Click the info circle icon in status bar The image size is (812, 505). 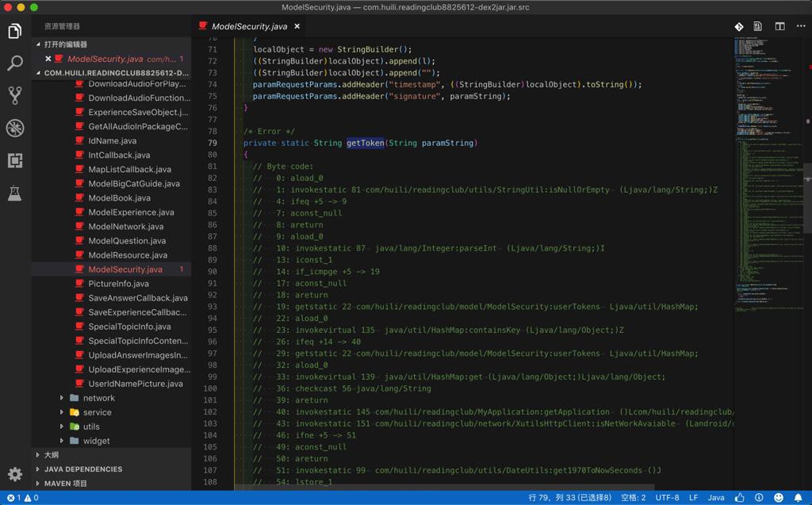point(759,498)
